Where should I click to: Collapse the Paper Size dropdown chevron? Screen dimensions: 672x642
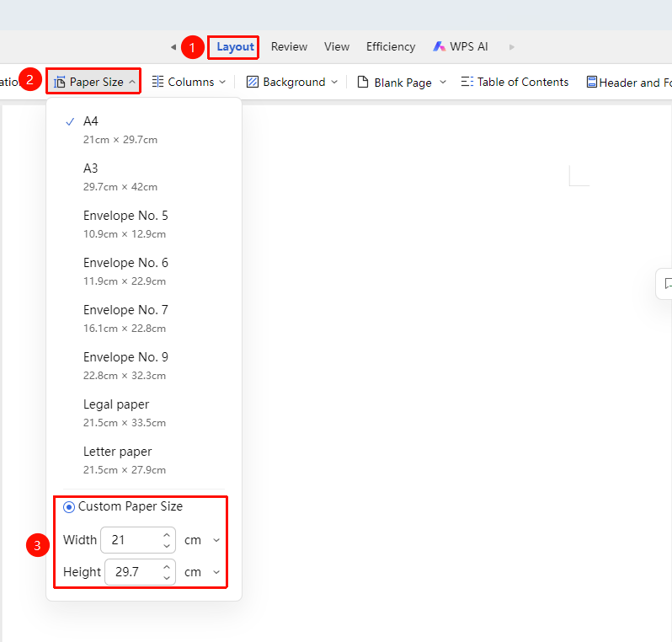point(132,82)
